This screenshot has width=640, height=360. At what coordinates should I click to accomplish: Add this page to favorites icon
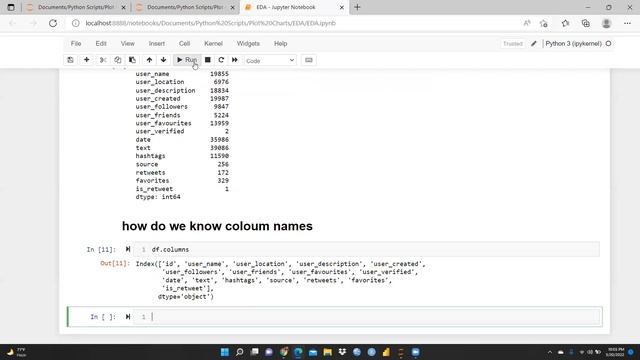pos(543,23)
